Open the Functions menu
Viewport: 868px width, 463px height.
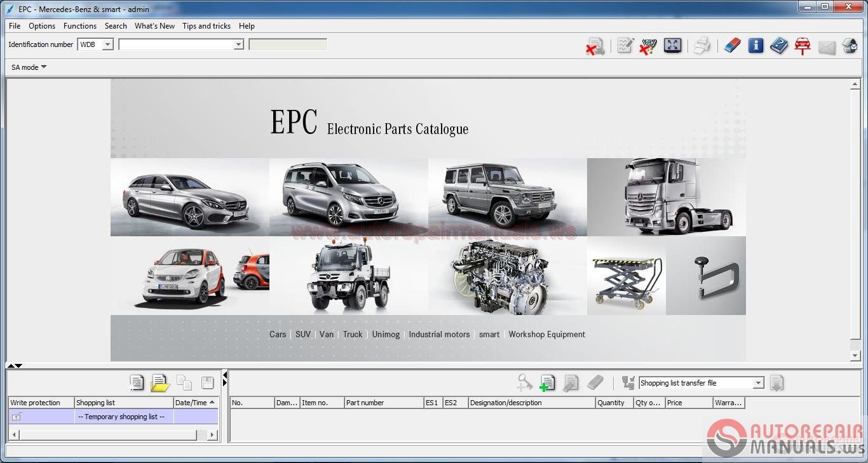tap(80, 26)
